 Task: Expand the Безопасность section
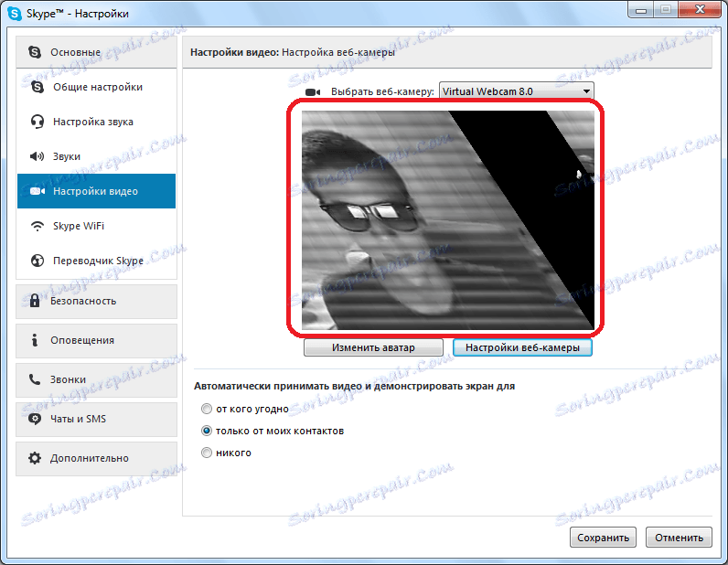point(97,301)
